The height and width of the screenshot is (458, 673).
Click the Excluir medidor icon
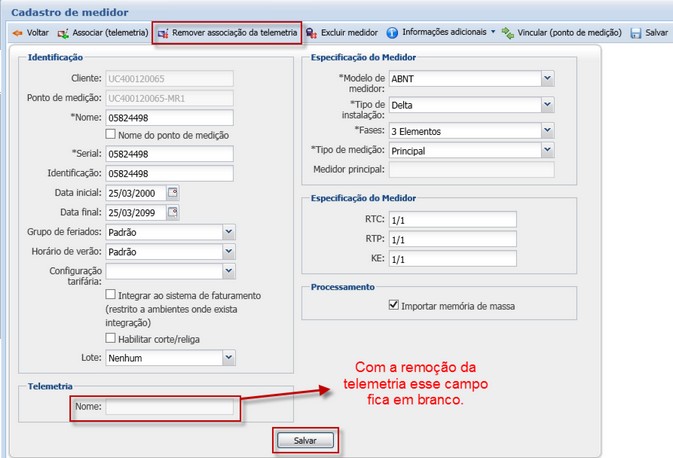click(312, 33)
